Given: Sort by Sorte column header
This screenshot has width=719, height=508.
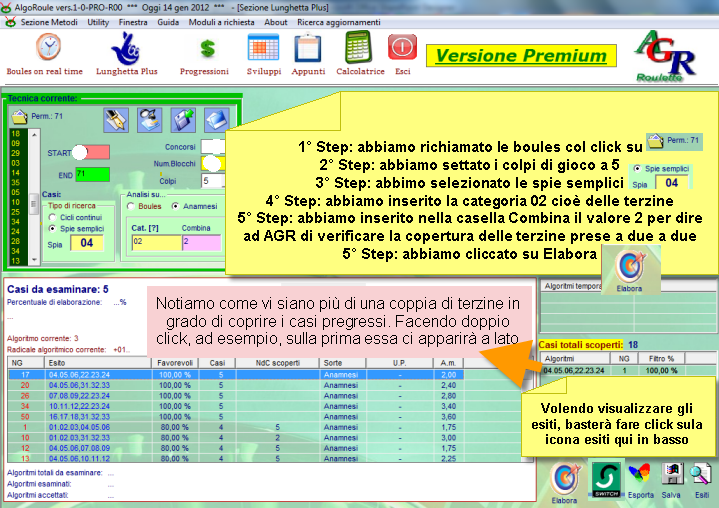Looking at the screenshot, I should point(343,363).
